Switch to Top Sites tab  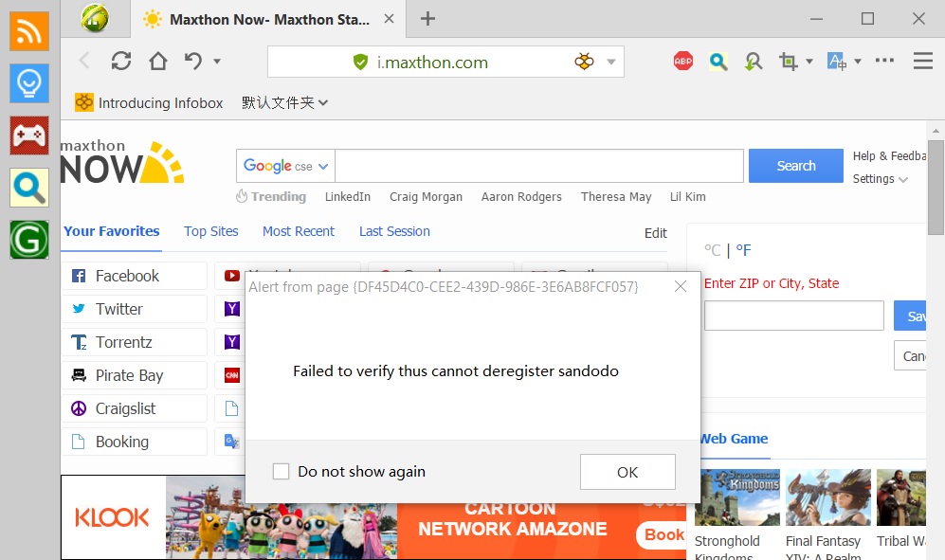click(x=211, y=231)
